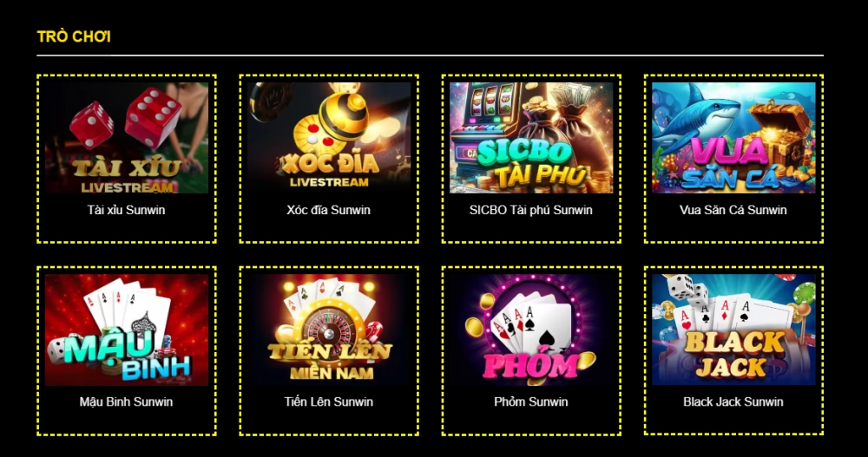Image resolution: width=868 pixels, height=457 pixels.
Task: Open the Vua Săn Cá shark image
Action: tap(733, 138)
